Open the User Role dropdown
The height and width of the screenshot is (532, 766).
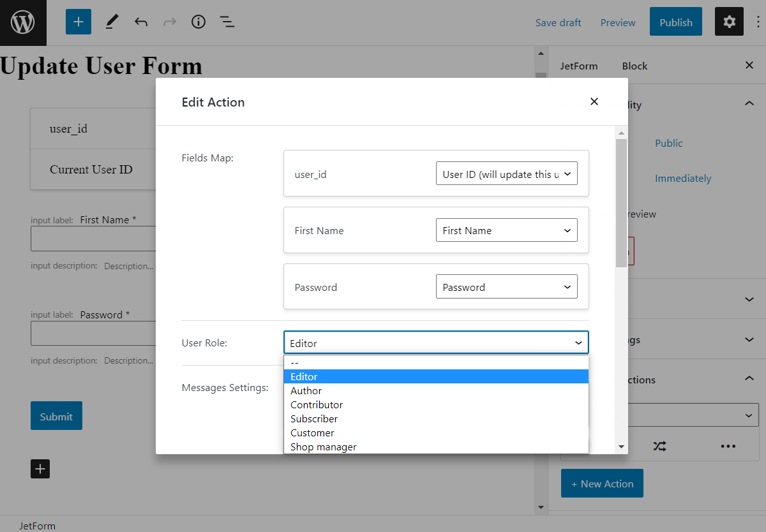coord(436,343)
